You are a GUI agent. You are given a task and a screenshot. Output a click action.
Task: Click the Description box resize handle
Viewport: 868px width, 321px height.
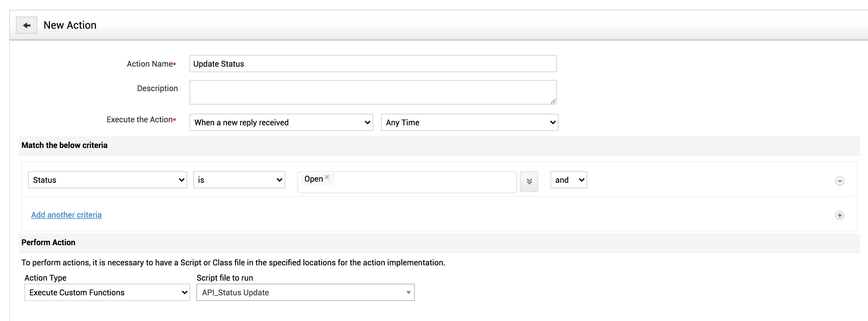point(553,101)
